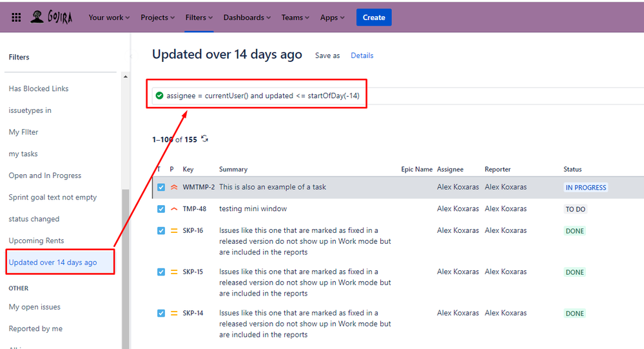Click the highest priority icon for WMTMP-2
644x349 pixels.
pyautogui.click(x=174, y=187)
